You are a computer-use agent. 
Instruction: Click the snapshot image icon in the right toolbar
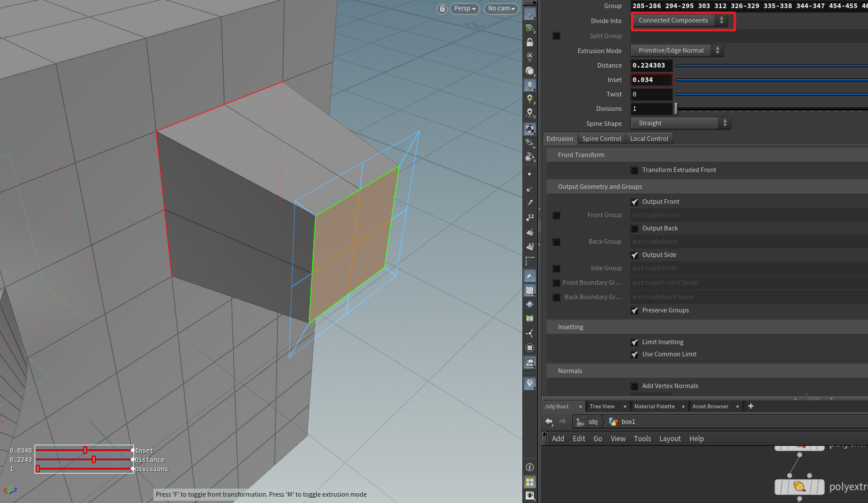pos(530,362)
